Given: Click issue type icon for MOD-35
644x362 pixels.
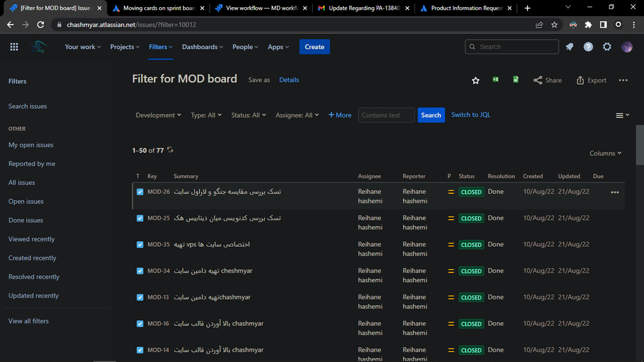Looking at the screenshot, I should (x=140, y=245).
